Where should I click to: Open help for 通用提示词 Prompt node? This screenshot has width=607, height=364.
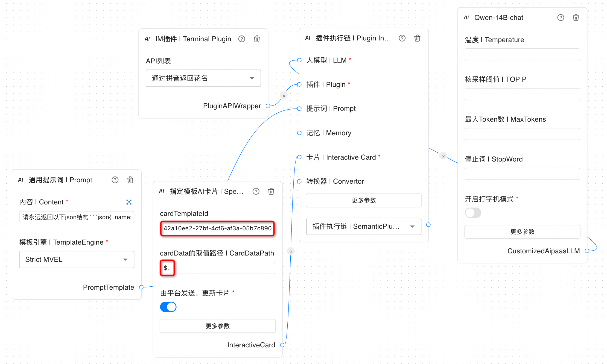coord(115,180)
